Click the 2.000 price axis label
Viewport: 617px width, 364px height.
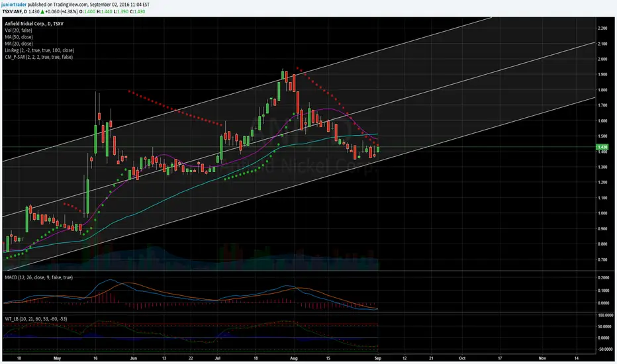point(602,59)
